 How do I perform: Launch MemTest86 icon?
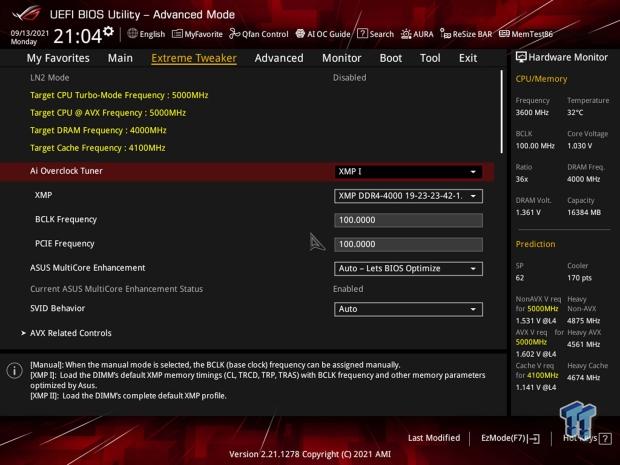(x=504, y=34)
